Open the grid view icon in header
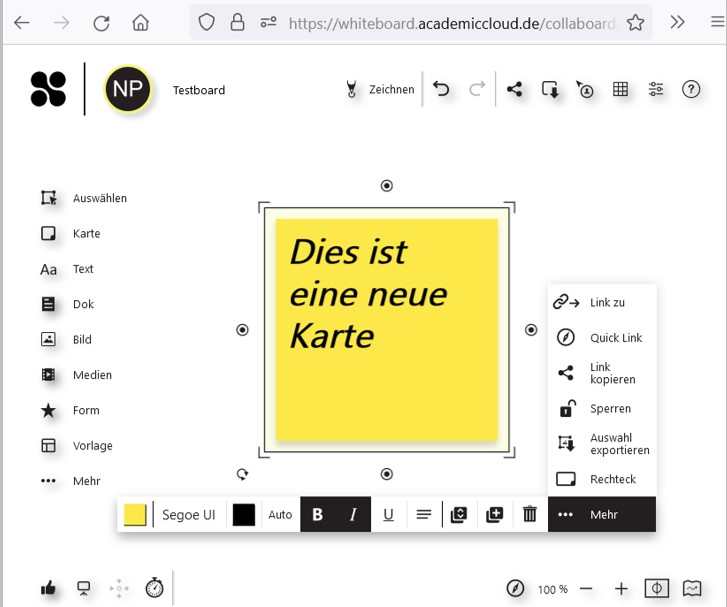Viewport: 727px width, 607px height. tap(620, 89)
